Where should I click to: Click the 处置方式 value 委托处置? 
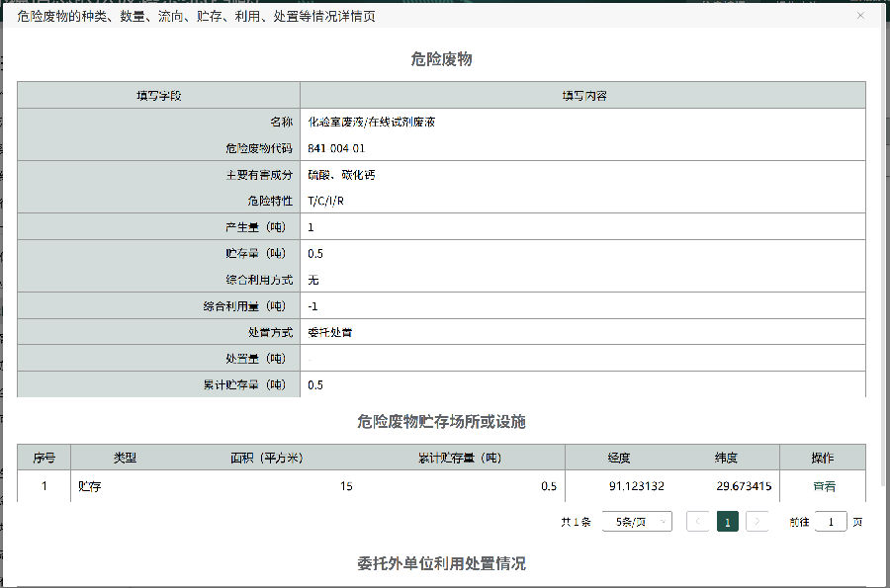330,332
